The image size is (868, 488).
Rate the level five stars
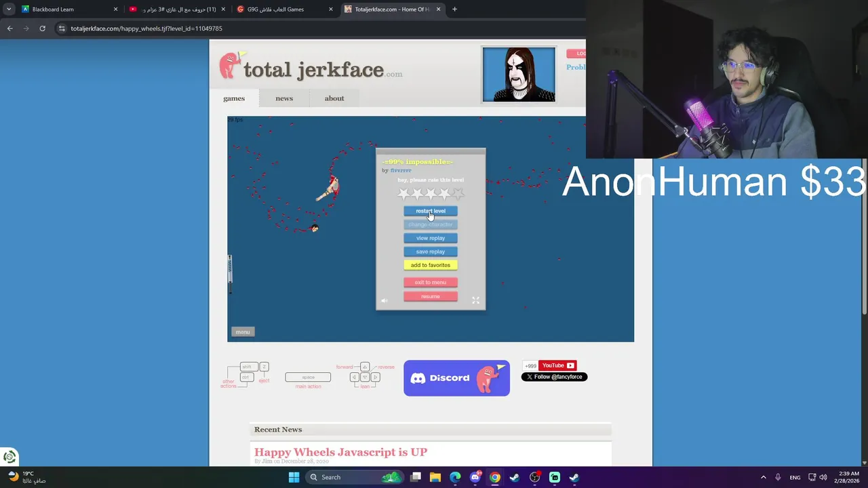(x=458, y=194)
